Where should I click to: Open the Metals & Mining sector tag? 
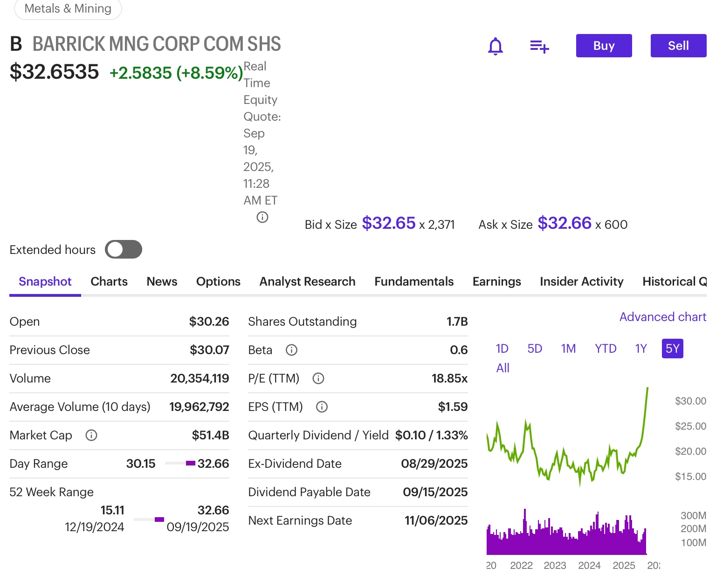[x=68, y=9]
